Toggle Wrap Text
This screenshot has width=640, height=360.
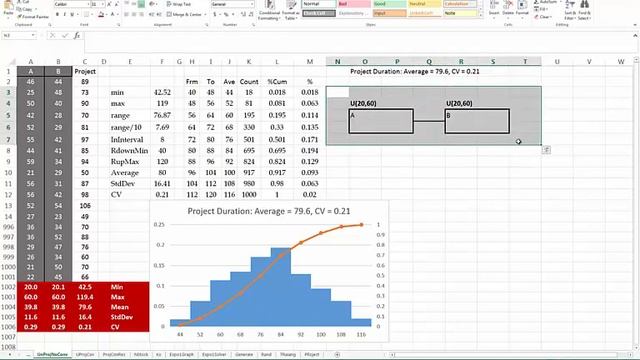click(x=179, y=4)
